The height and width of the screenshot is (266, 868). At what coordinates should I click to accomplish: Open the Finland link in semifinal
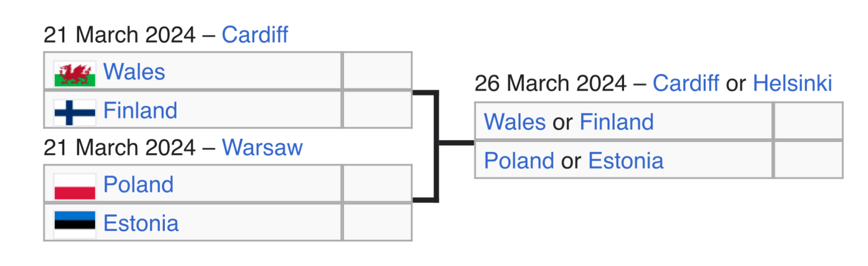[x=140, y=111]
